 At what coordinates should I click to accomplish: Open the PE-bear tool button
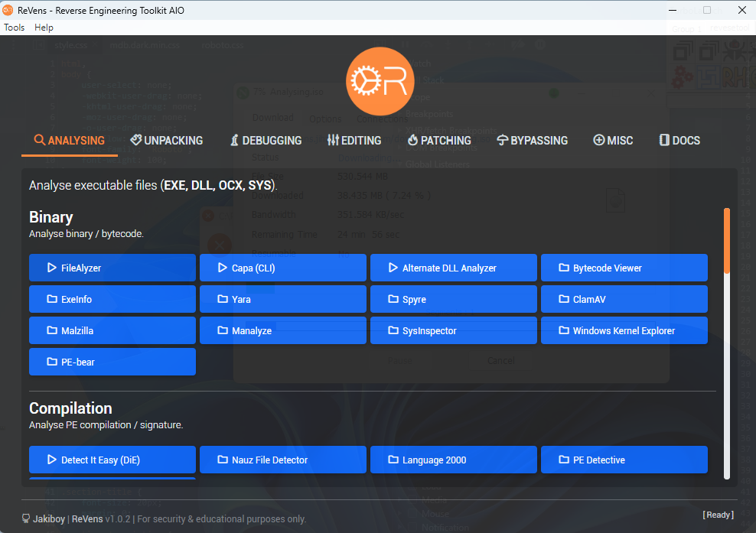(112, 362)
